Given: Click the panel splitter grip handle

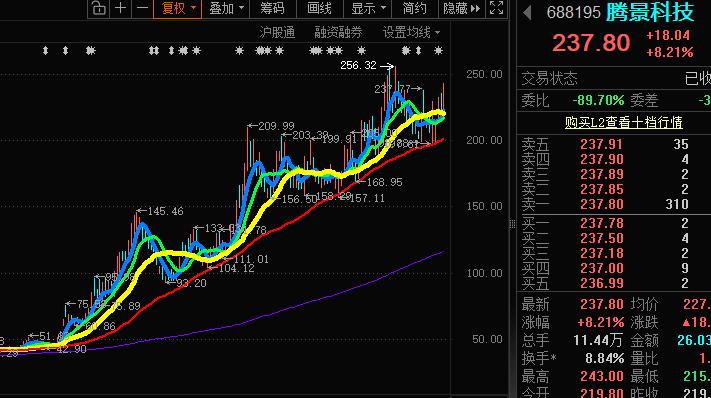Looking at the screenshot, I should [x=512, y=223].
